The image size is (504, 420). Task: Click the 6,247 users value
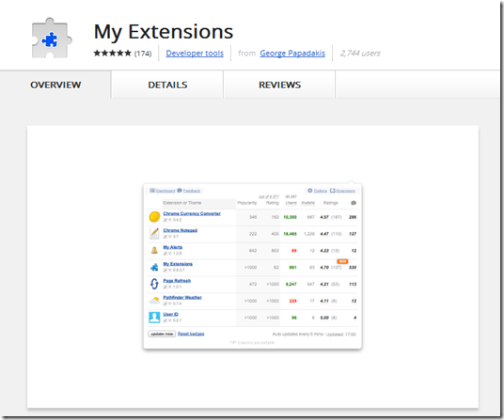(291, 284)
